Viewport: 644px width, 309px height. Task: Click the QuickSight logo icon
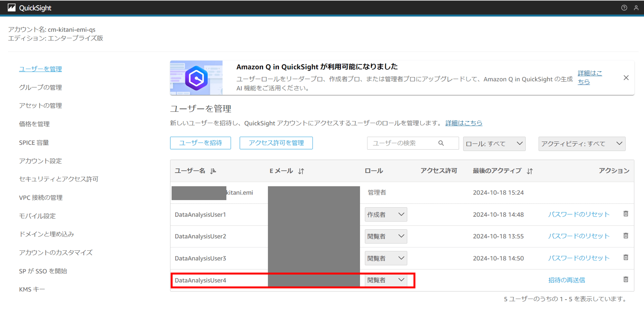tap(12, 8)
